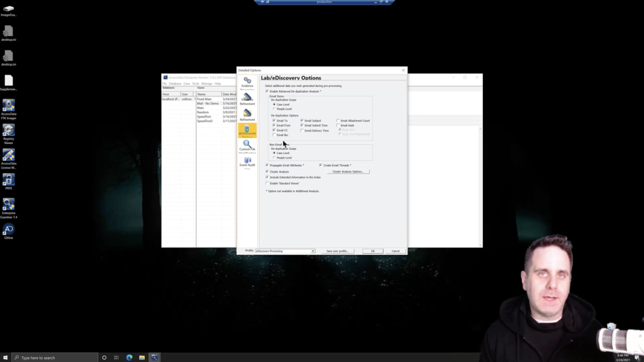This screenshot has height=362, width=644.
Task: Select the localhost database row
Action: click(x=179, y=99)
